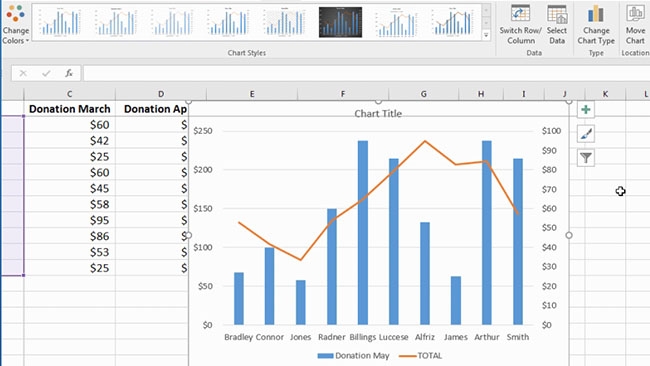Select the $58 cell in column C
The image size is (650, 366).
(70, 204)
